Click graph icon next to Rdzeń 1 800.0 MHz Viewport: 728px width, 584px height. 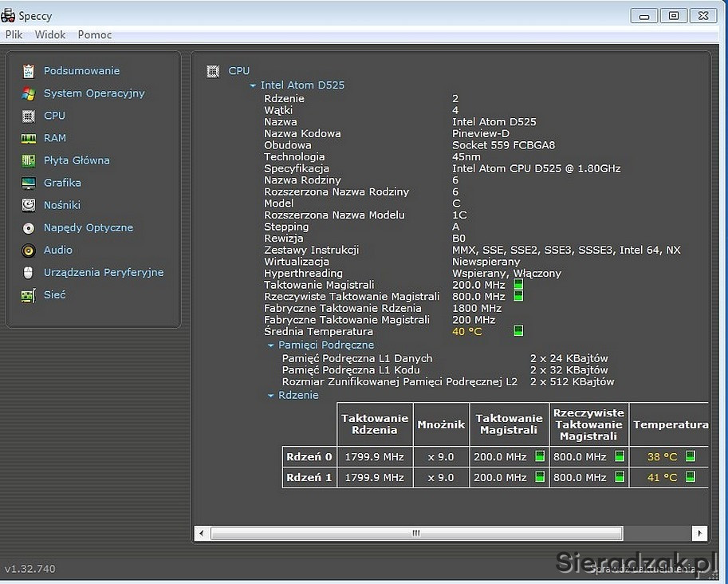click(x=620, y=476)
